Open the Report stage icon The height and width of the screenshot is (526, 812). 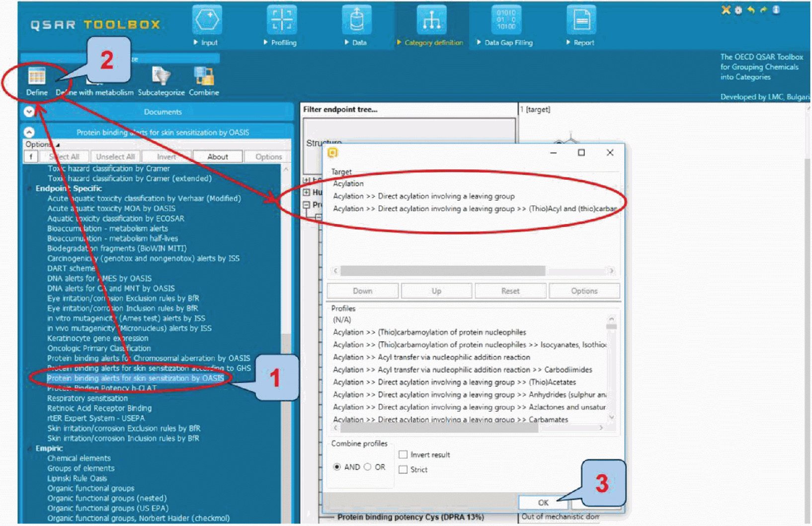click(x=581, y=20)
